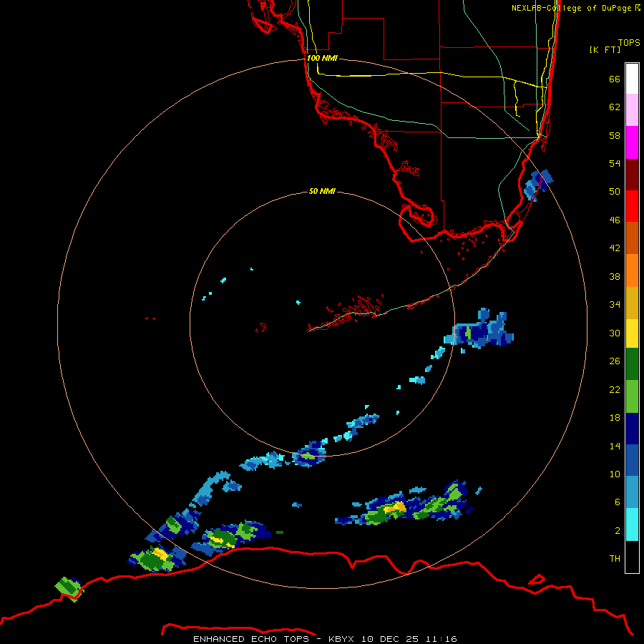Click the legend value 54
644x644 pixels.
click(615, 163)
